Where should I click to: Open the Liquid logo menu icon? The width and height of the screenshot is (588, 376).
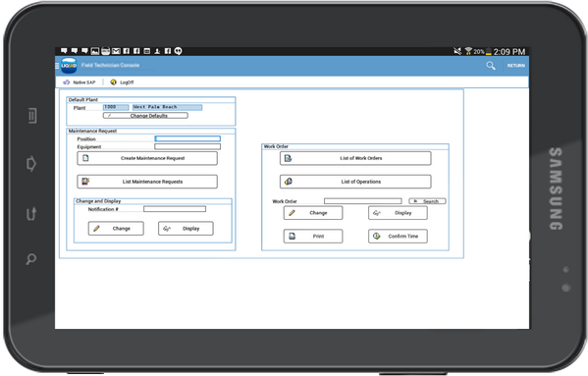69,66
